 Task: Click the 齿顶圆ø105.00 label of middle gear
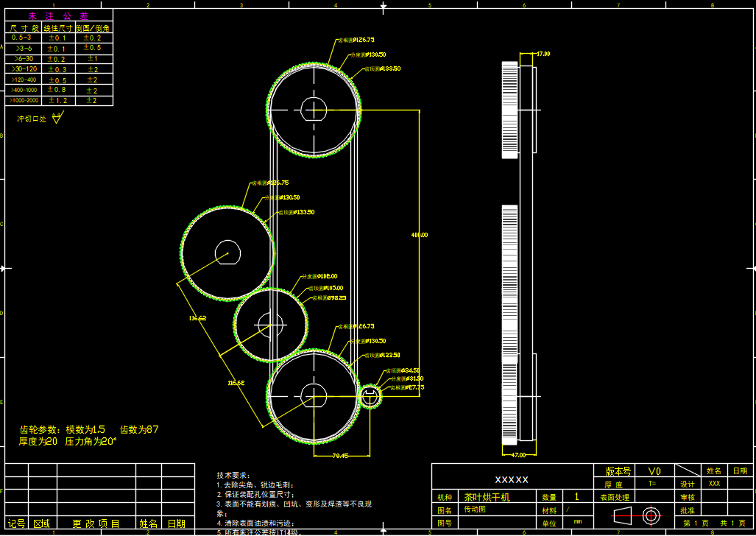(326, 288)
